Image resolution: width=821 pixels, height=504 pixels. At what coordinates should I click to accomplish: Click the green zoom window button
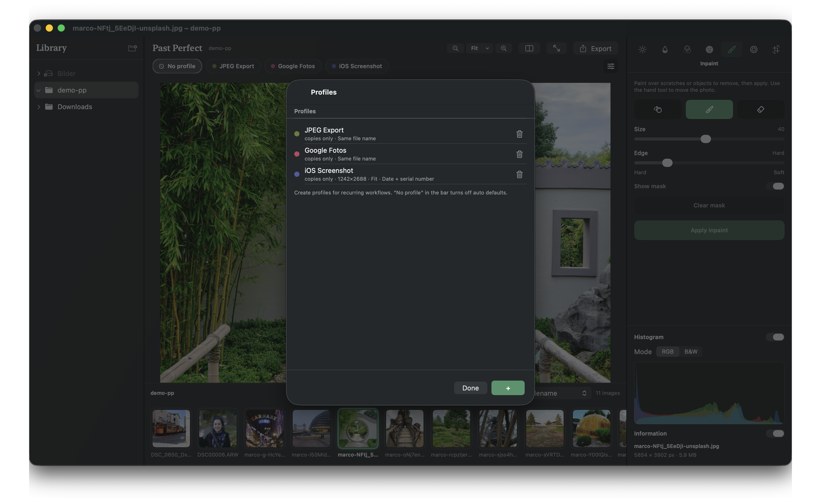tap(61, 28)
